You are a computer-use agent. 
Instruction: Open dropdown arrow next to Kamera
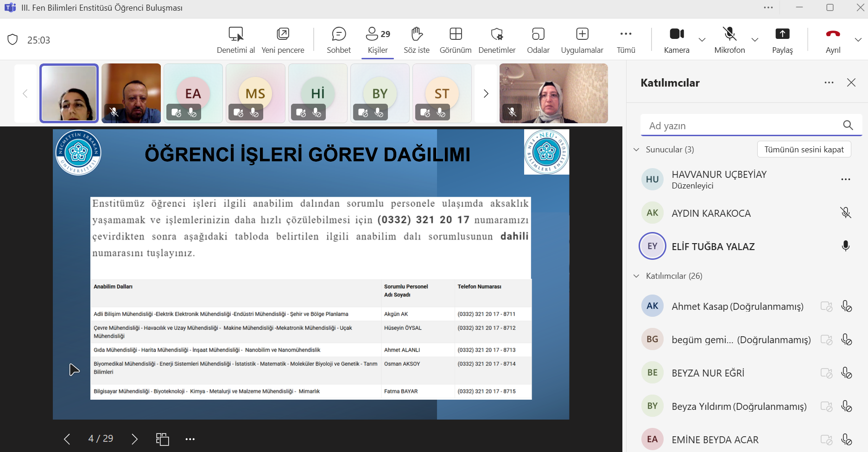tap(702, 40)
